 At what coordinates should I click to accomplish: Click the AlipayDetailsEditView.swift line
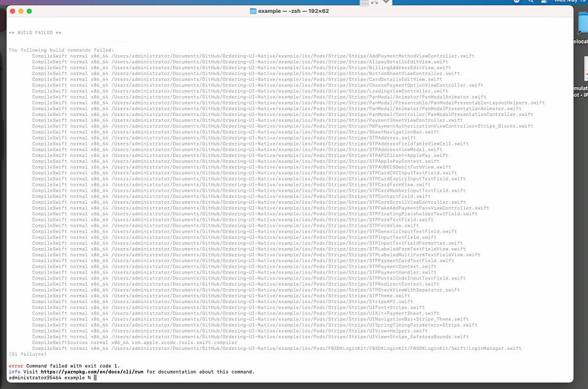[x=240, y=62]
